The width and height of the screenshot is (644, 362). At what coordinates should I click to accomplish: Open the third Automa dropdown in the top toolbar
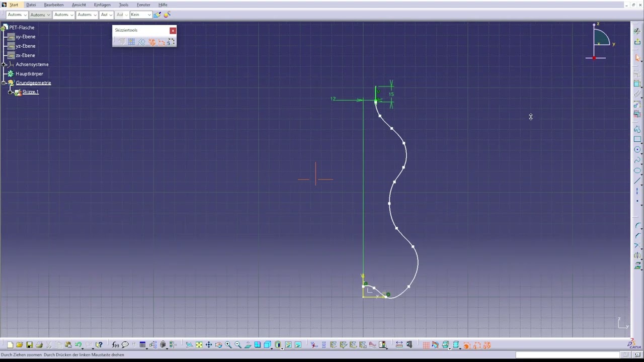click(63, 15)
